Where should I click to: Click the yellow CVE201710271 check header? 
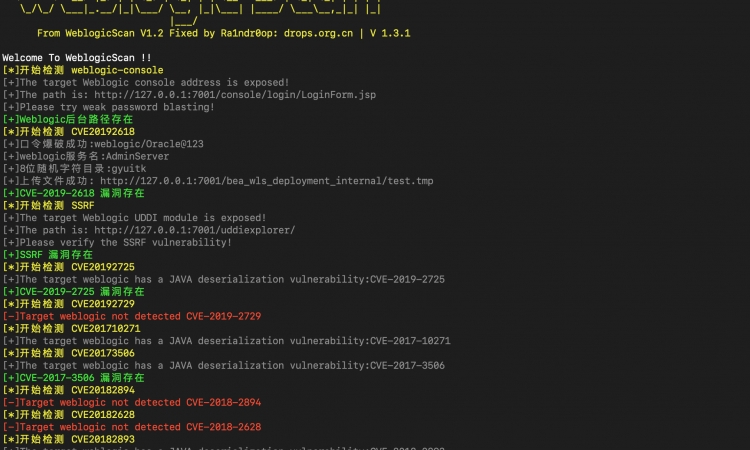[71, 329]
